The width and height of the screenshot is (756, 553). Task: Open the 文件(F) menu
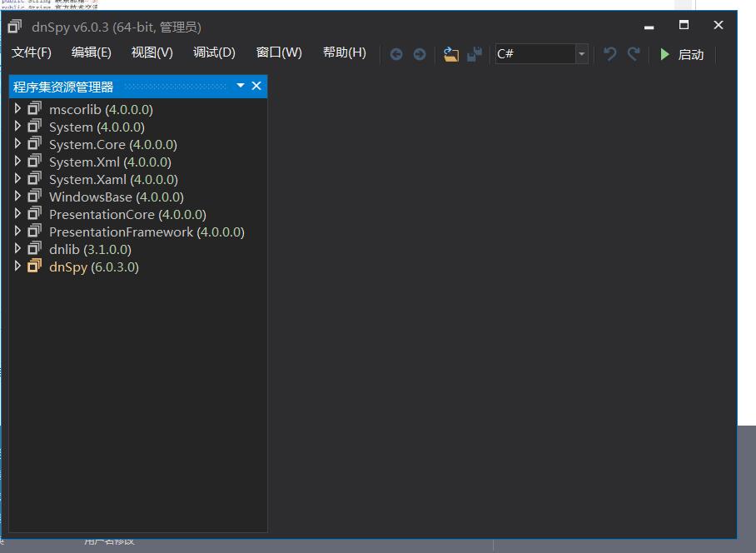(x=32, y=52)
